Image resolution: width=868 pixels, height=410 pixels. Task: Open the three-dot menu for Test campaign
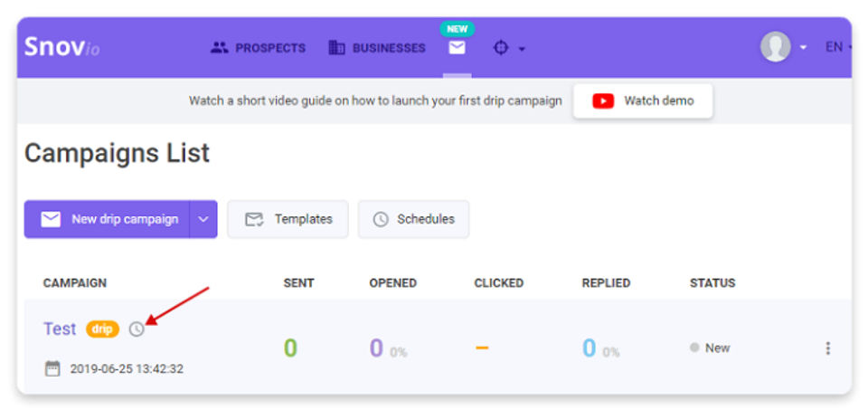pyautogui.click(x=827, y=348)
